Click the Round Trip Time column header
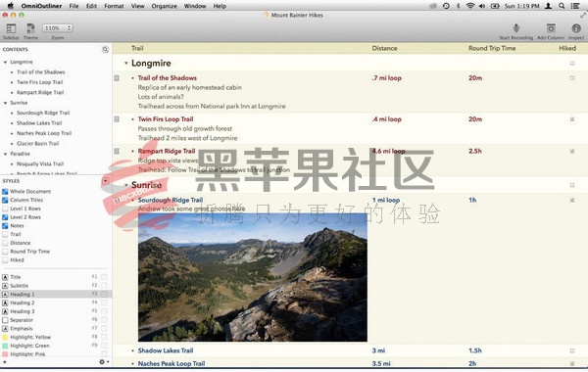588x372 pixels. click(492, 48)
